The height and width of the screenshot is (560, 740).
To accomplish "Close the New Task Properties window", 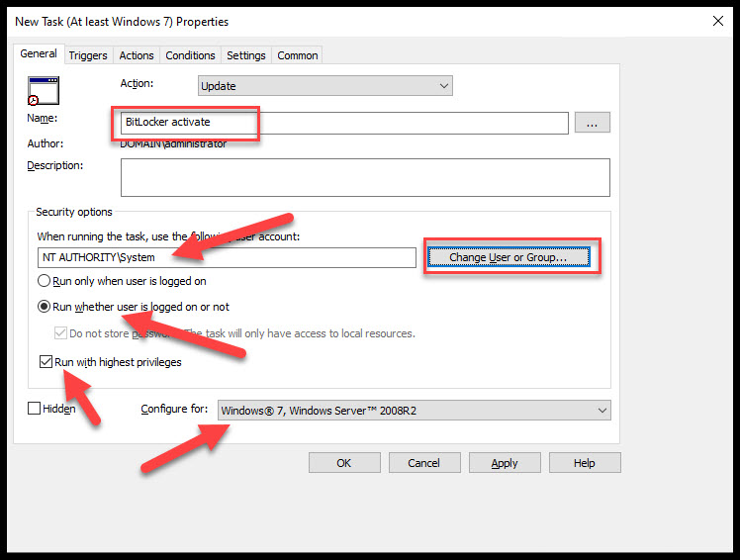I will (718, 21).
